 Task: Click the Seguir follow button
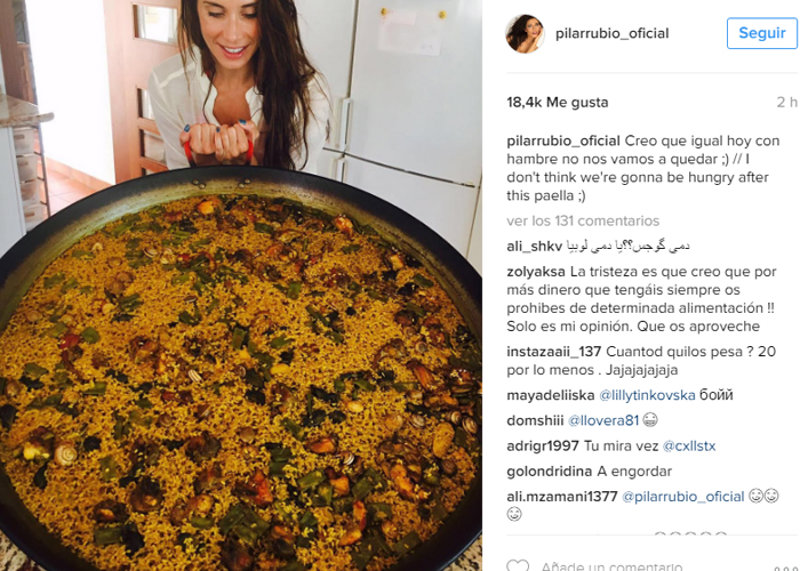tap(762, 33)
